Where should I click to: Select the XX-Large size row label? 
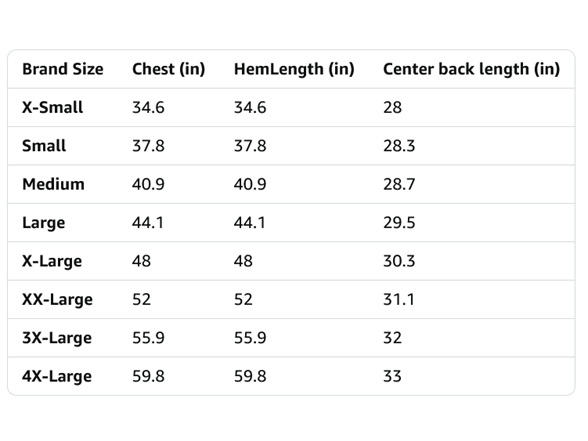pyautogui.click(x=57, y=299)
